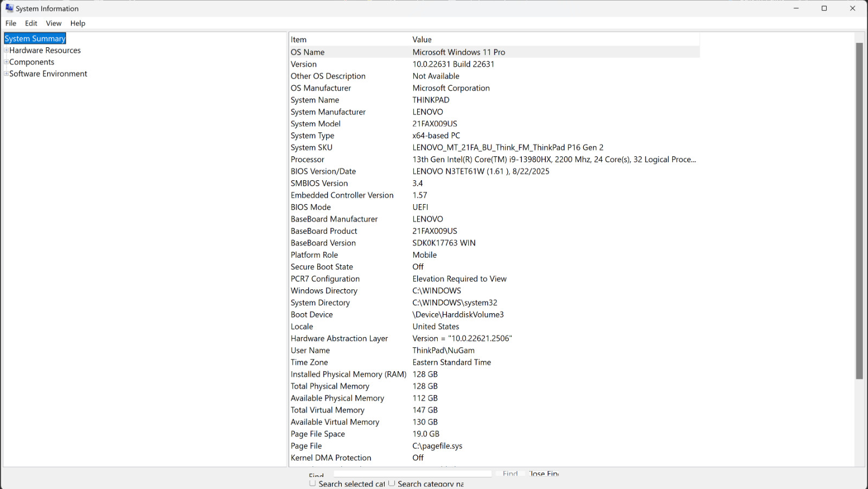
Task: Click the value 10.0.22631 Build 22631
Action: pyautogui.click(x=454, y=64)
